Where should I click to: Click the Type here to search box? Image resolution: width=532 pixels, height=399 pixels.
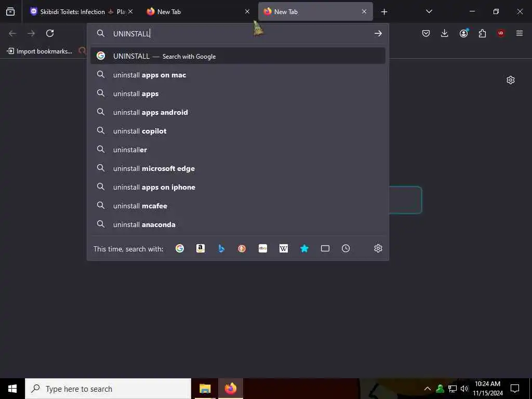[x=108, y=389]
